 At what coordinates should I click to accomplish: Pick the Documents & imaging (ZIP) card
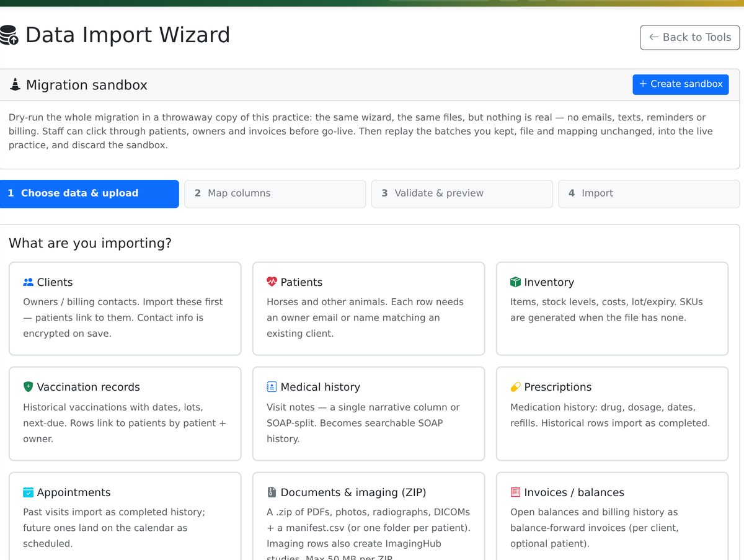coord(368,517)
